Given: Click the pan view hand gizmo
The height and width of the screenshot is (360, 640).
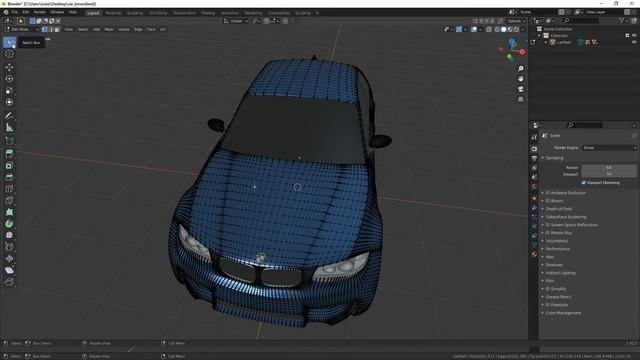Looking at the screenshot, I should (520, 79).
